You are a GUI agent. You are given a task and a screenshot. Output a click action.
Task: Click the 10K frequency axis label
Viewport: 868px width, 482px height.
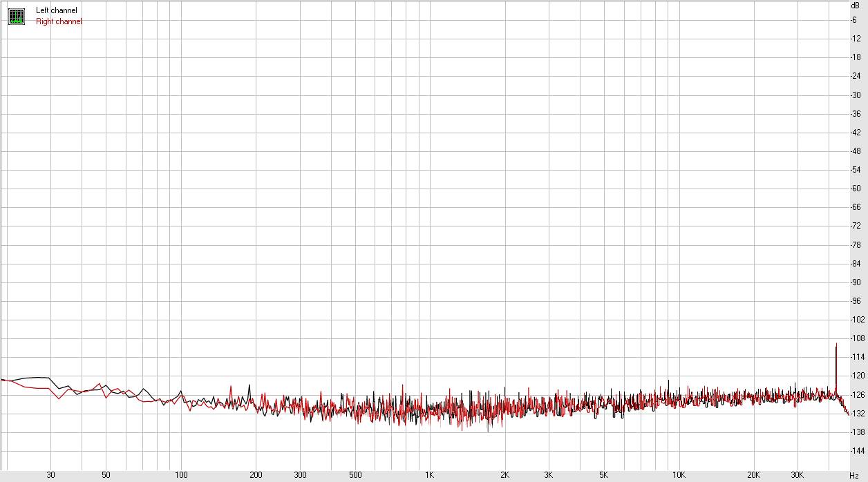679,475
